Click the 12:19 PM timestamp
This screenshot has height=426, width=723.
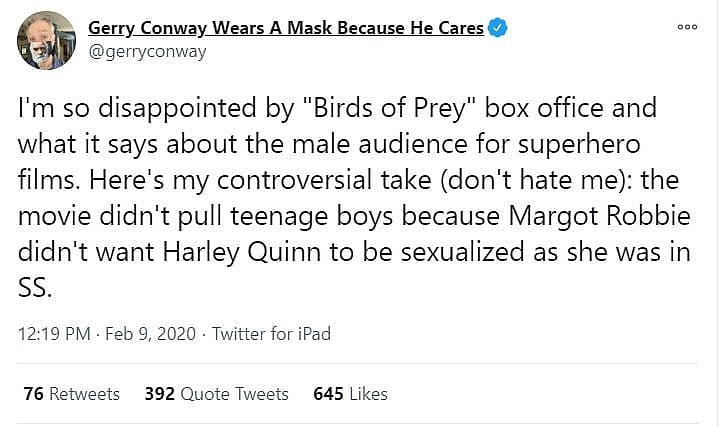tap(56, 333)
